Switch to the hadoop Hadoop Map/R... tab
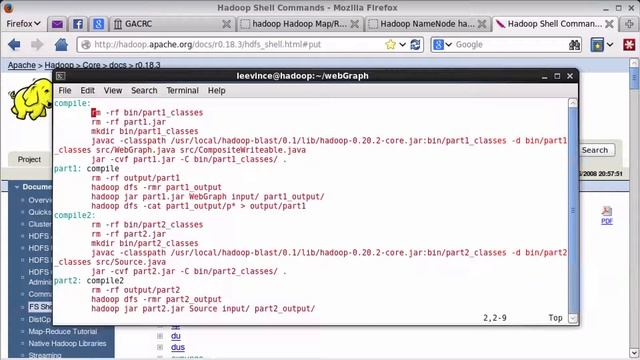 click(299, 24)
